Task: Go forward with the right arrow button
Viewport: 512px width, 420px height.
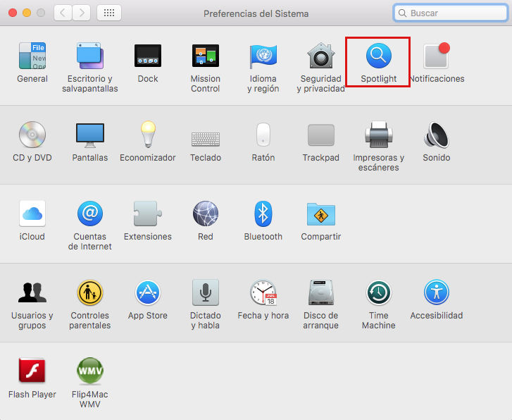Action: click(82, 13)
